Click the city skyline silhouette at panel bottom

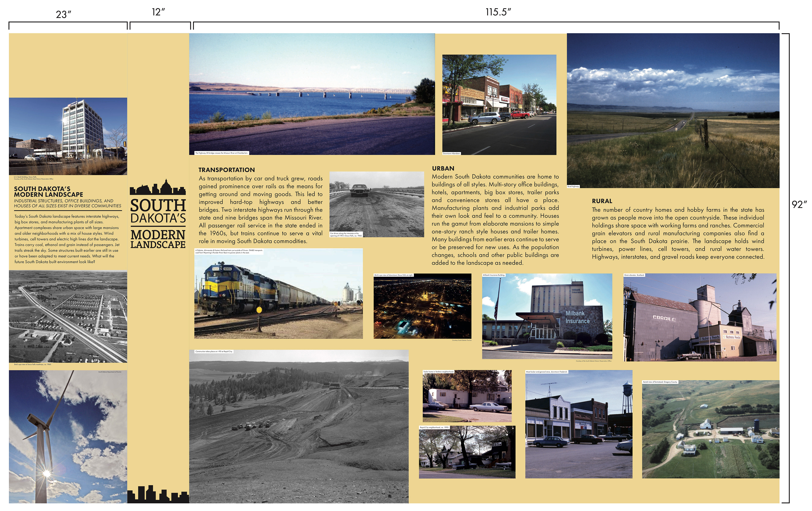pyautogui.click(x=158, y=494)
